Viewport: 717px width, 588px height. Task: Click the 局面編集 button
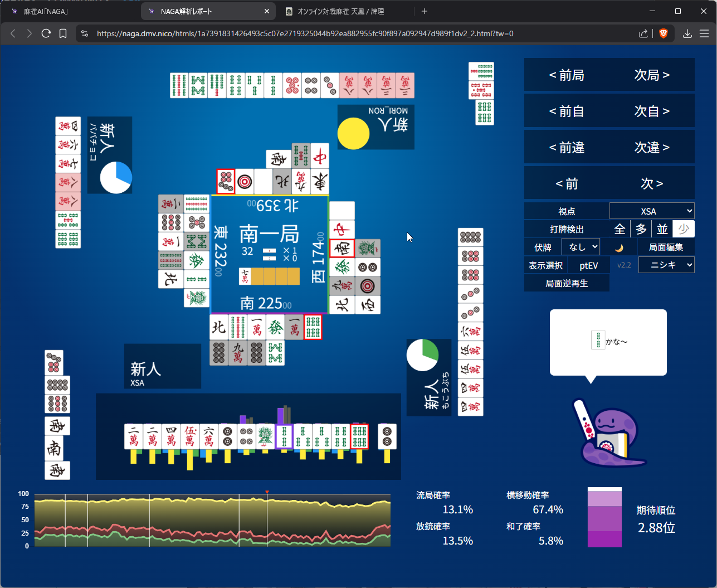click(x=666, y=247)
